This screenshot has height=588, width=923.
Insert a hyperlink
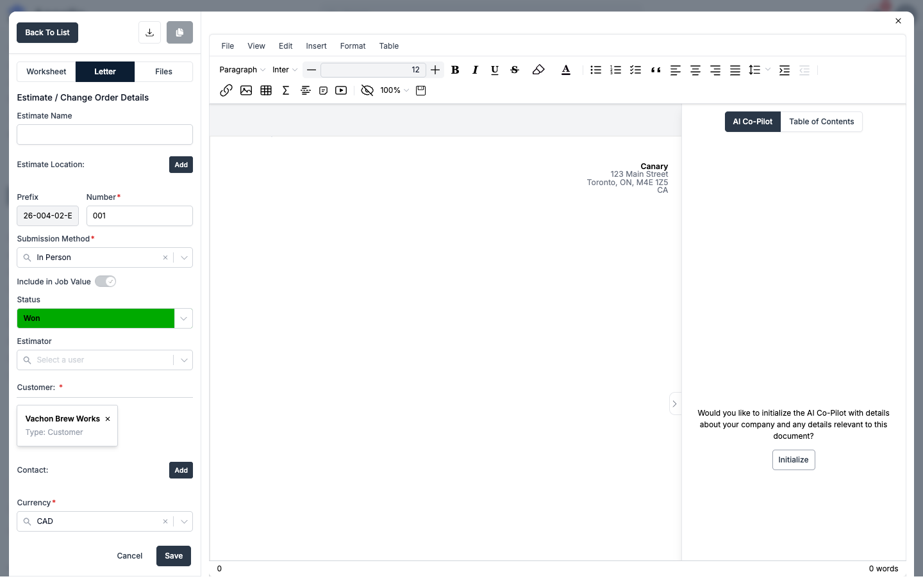coord(226,90)
